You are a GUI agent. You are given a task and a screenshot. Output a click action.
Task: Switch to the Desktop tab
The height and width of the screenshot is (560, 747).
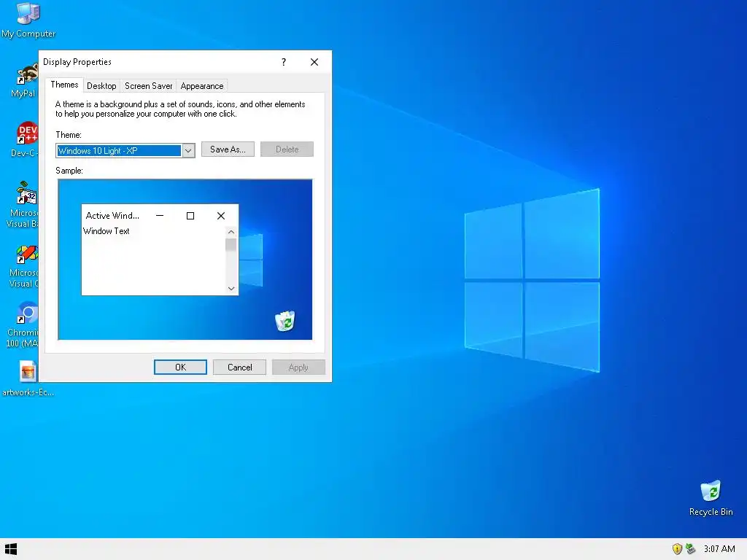101,86
